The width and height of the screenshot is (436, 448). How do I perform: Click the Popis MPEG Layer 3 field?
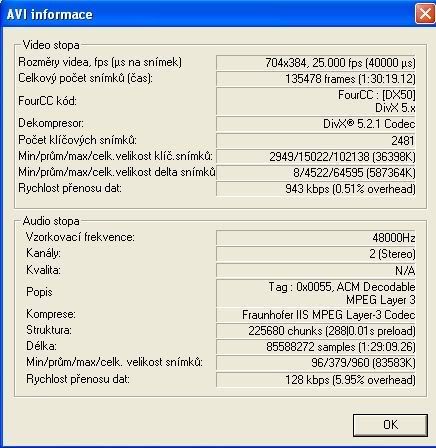point(316,293)
